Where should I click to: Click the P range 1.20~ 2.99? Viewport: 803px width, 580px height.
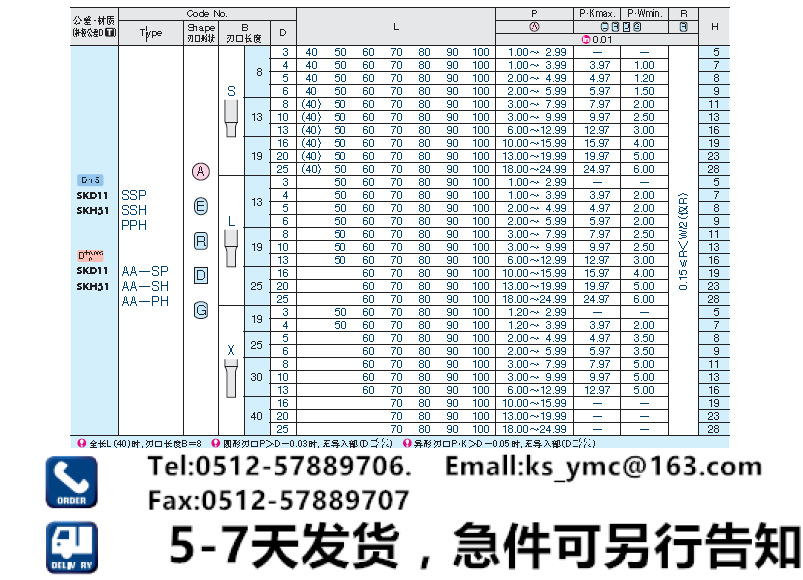[x=537, y=312]
